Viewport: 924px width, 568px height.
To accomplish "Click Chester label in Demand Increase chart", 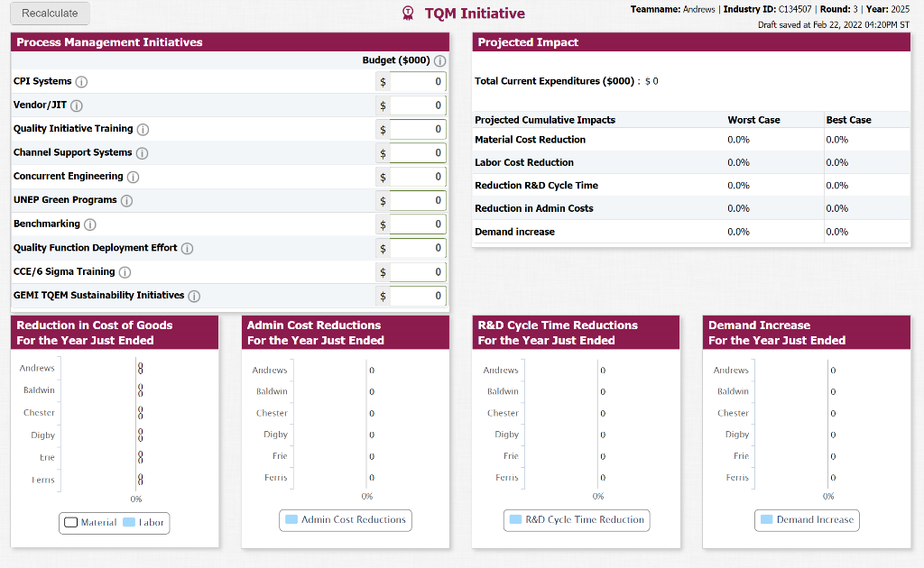I will 733,413.
